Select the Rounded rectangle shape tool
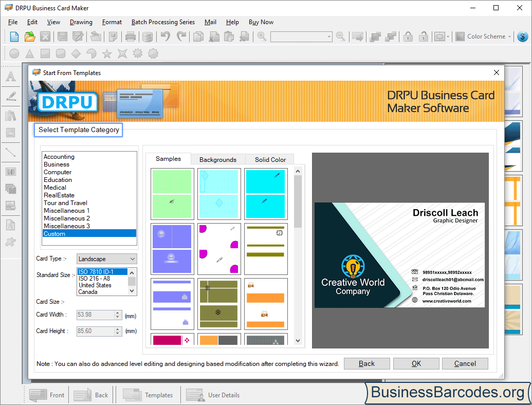The image size is (532, 405). pyautogui.click(x=60, y=53)
